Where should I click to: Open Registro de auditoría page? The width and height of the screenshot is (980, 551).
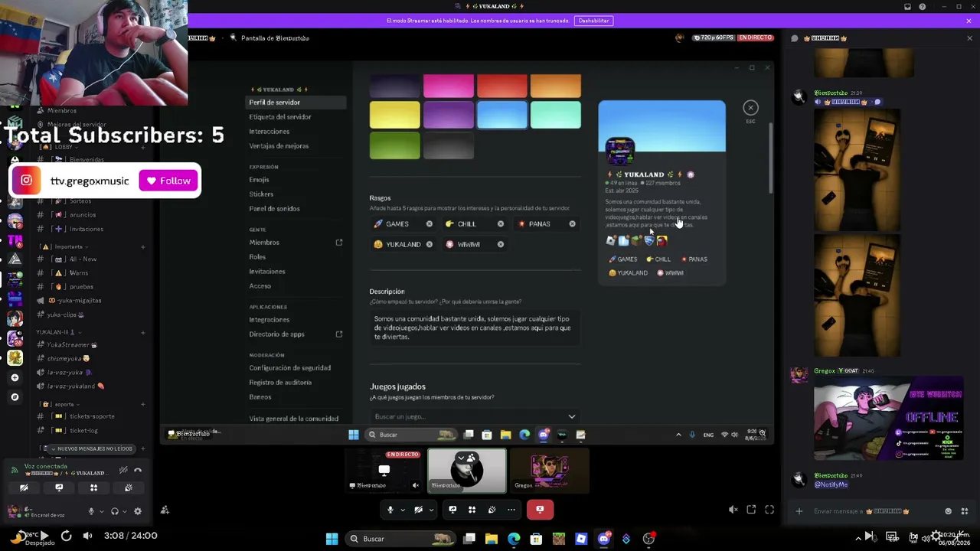280,383
